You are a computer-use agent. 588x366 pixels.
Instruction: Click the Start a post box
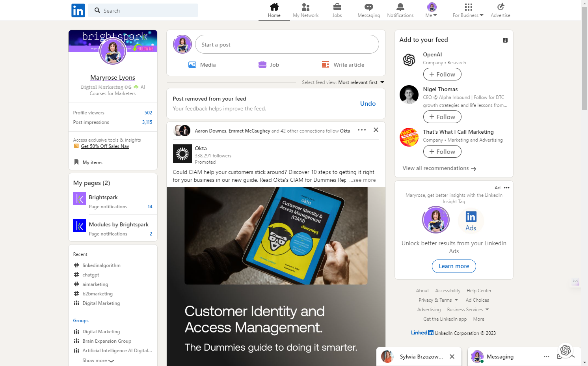tap(287, 45)
